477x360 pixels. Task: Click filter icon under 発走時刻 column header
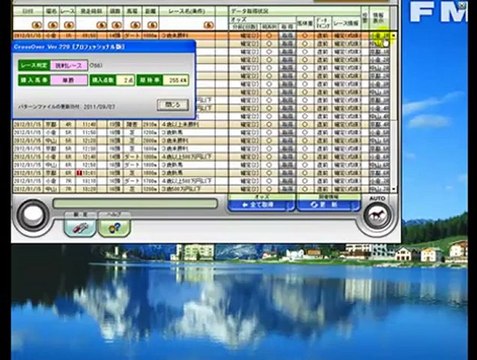[x=101, y=25]
